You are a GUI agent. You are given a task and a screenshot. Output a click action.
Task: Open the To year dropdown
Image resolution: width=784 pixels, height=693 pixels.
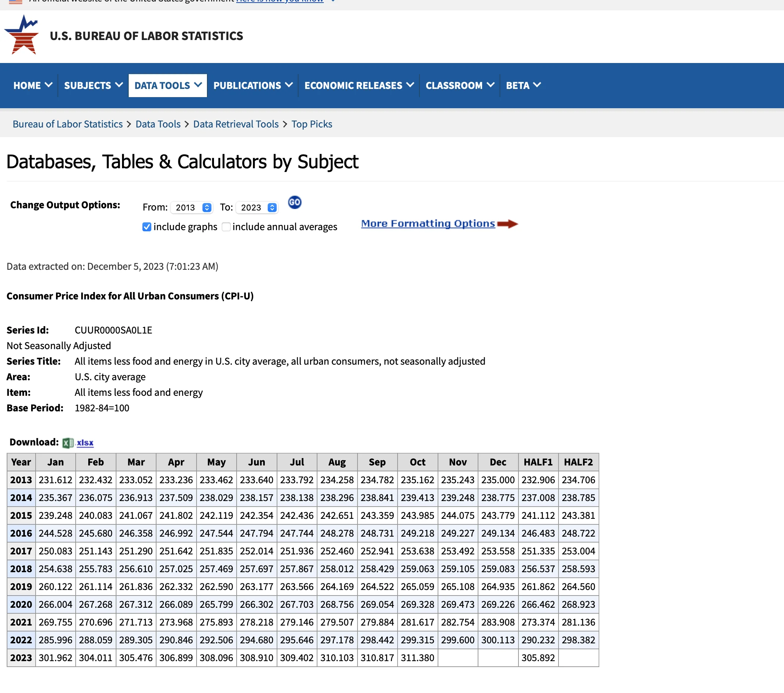[x=257, y=208]
